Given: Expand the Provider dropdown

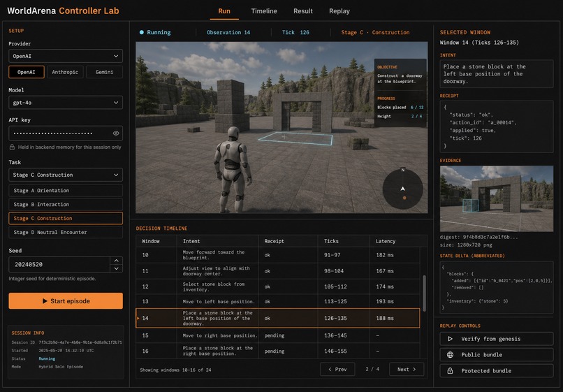Looking at the screenshot, I should point(66,56).
